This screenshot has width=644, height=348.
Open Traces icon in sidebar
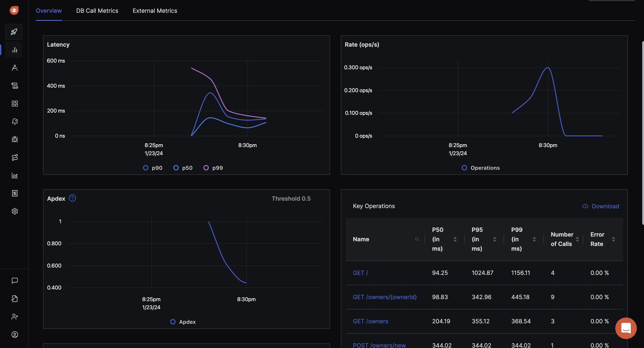click(15, 68)
